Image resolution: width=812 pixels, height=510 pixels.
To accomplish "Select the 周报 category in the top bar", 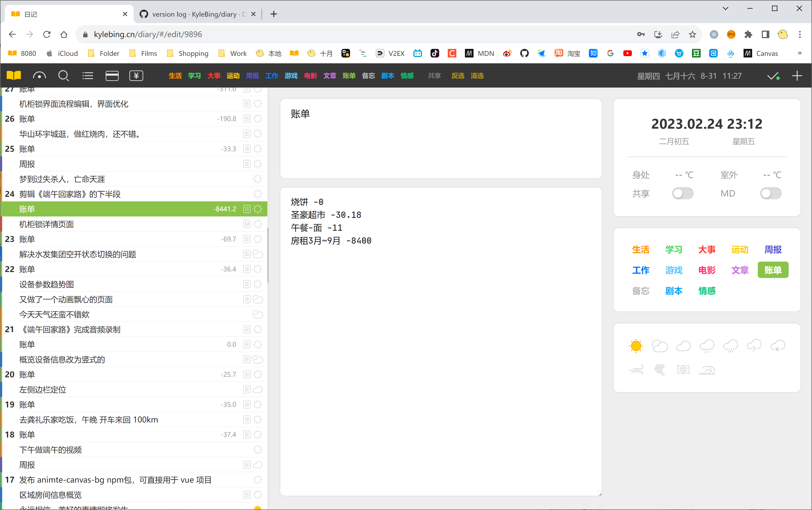I will 253,75.
